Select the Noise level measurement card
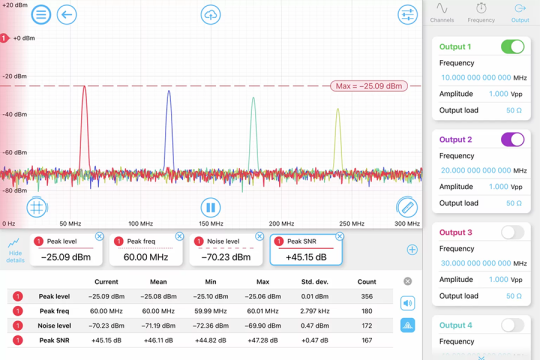This screenshot has height=360, width=540. pyautogui.click(x=226, y=250)
